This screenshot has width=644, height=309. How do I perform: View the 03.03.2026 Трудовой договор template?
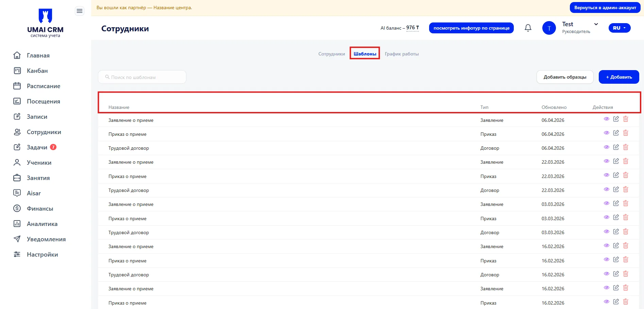(x=607, y=231)
